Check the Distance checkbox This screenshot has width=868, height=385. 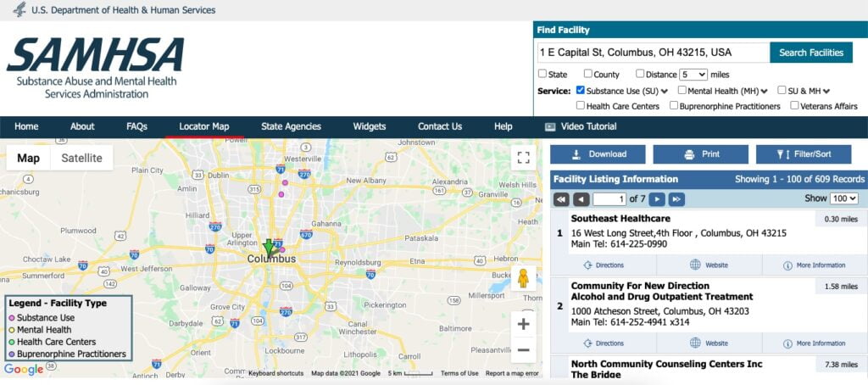pos(640,74)
